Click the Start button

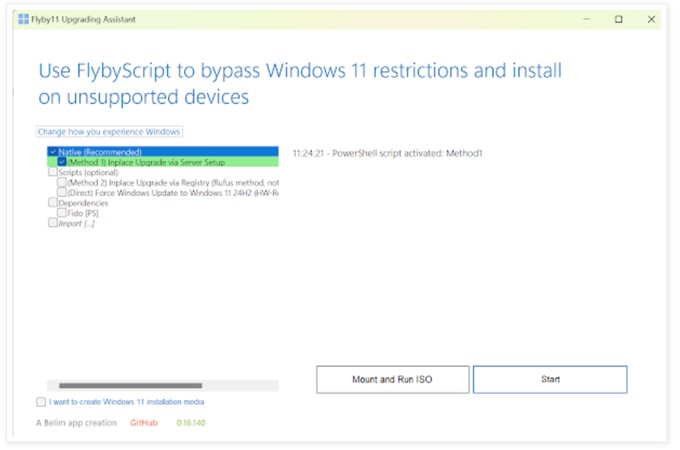(550, 380)
